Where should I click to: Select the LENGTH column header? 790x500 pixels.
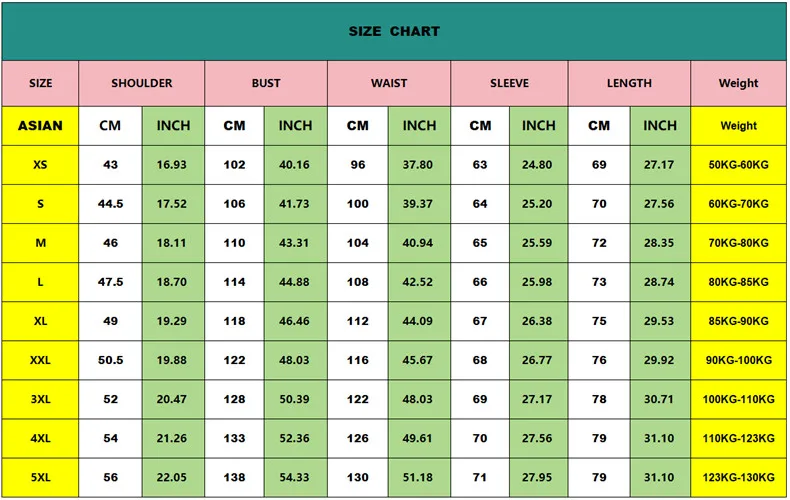point(629,83)
